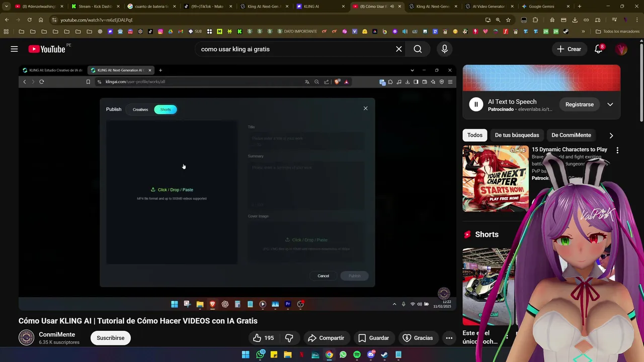Reload the page in Chrome
The height and width of the screenshot is (362, 644).
tap(29, 20)
